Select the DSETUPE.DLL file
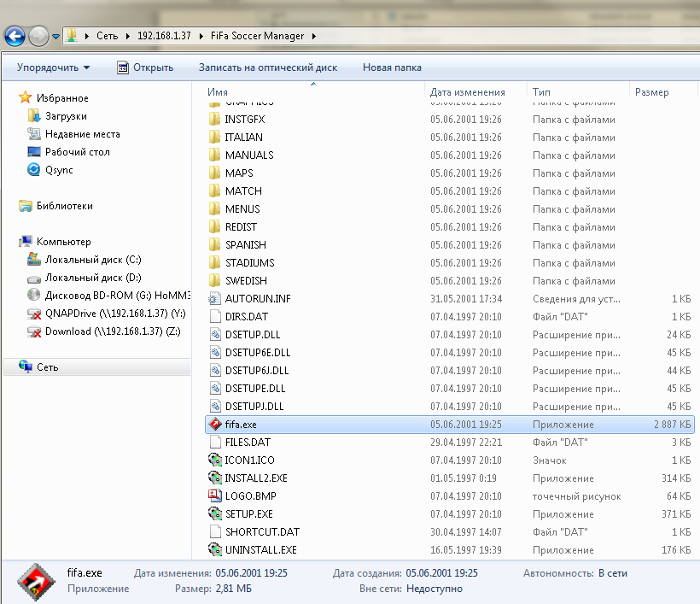Screen dimensions: 700x604 pos(255,388)
